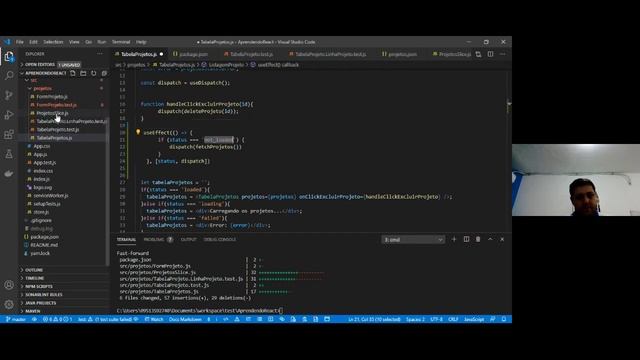This screenshot has width=640, height=360.
Task: Maximize the panel with the up chevron
Action: point(490,239)
